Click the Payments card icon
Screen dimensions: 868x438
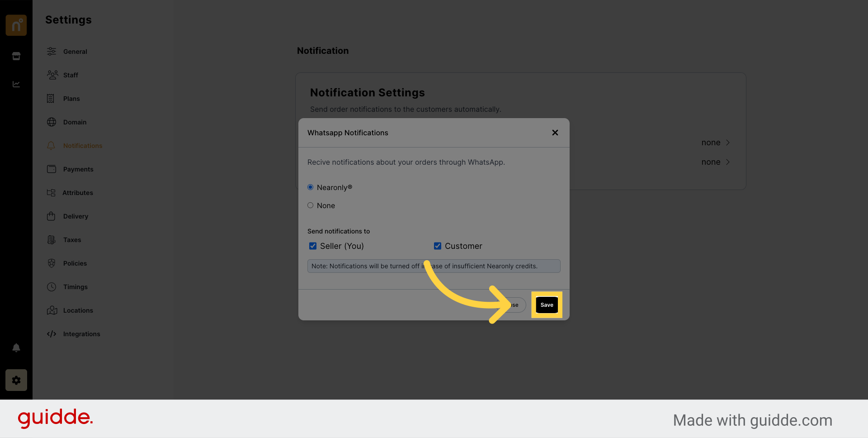point(52,169)
